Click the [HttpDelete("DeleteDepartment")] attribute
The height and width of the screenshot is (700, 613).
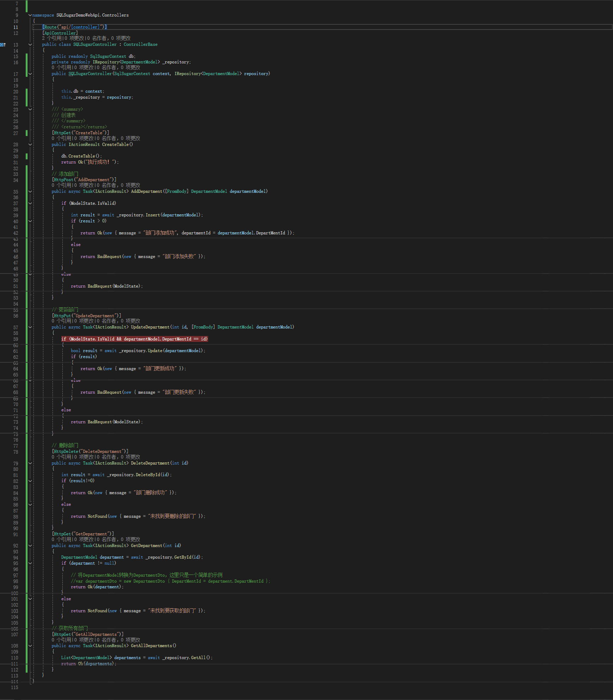90,452
